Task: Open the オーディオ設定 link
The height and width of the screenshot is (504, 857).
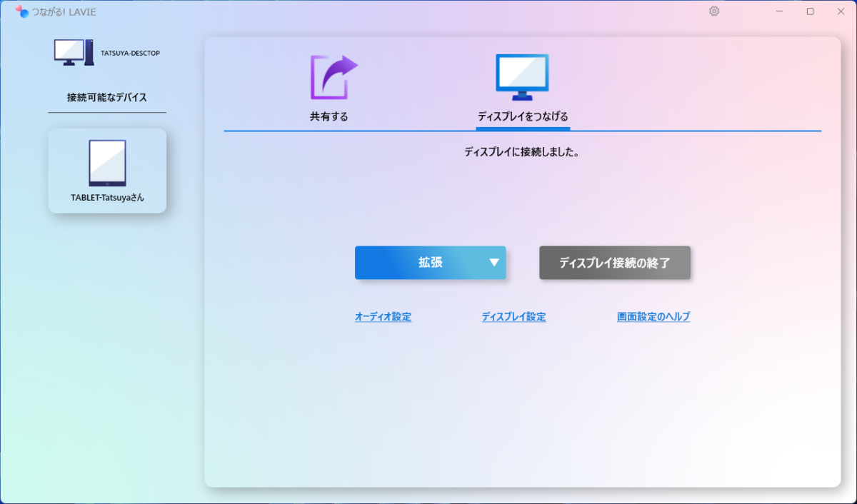Action: (x=383, y=317)
